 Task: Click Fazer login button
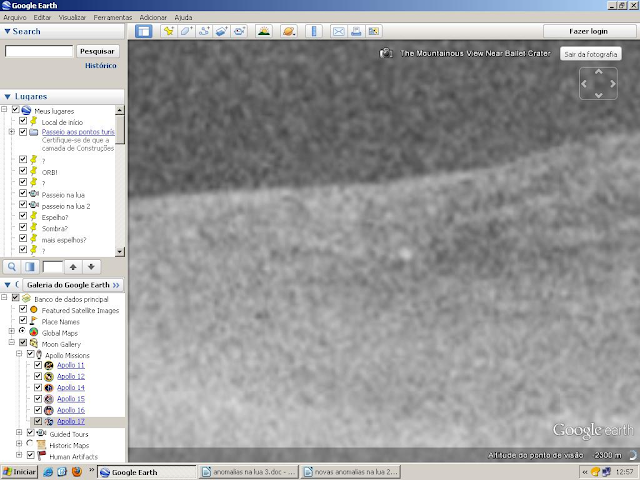pyautogui.click(x=589, y=31)
